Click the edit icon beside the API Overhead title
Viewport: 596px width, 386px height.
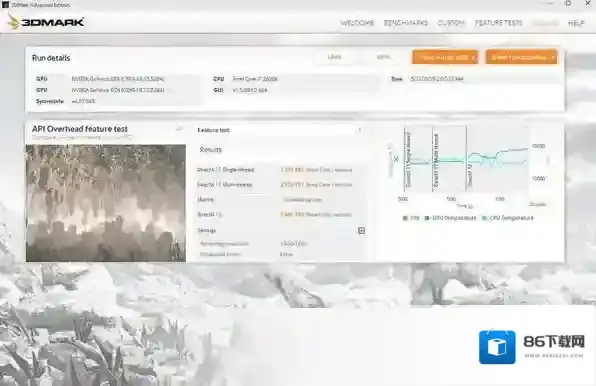point(179,129)
